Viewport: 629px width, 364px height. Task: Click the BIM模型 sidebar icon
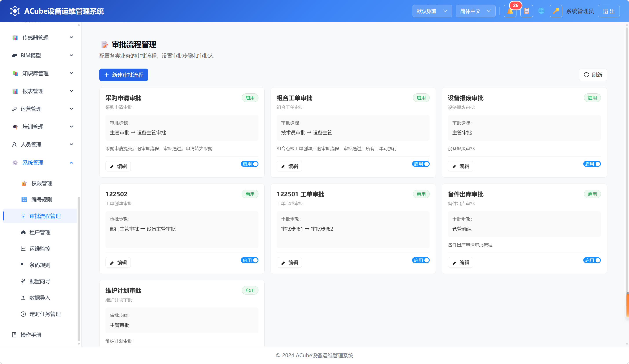[14, 55]
